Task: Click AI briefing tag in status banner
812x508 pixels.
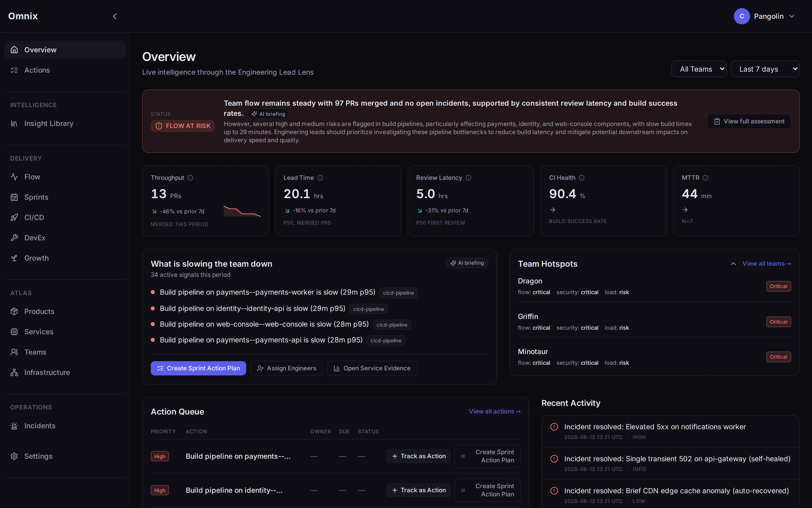Action: (x=268, y=114)
